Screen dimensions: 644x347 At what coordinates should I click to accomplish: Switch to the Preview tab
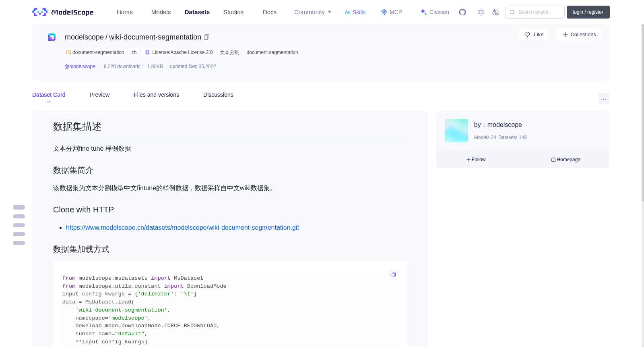99,95
